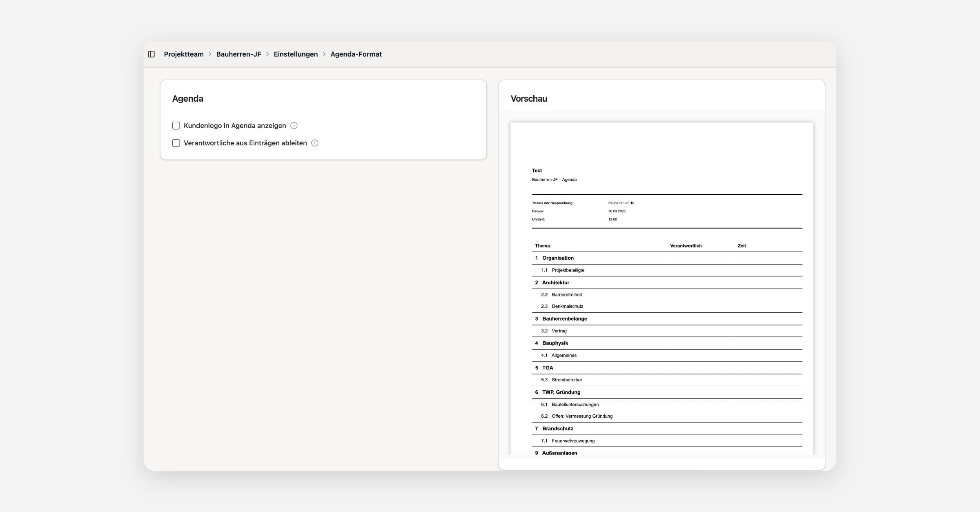Click info icon beside Kundenlogo option
The height and width of the screenshot is (512, 980).
[294, 126]
